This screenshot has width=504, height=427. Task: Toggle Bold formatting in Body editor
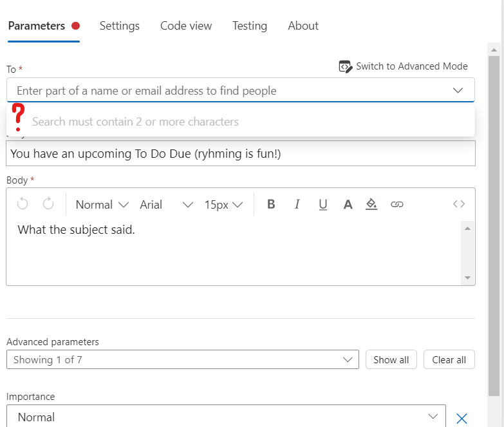click(x=271, y=204)
